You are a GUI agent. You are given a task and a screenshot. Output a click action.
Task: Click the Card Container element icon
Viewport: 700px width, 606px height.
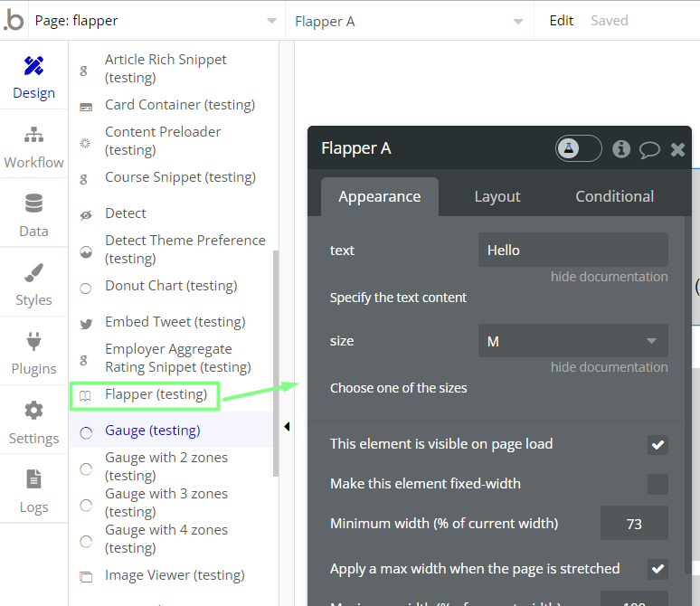86,107
